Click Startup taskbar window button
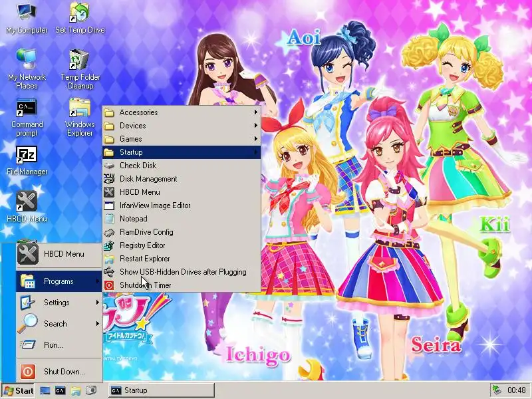Screen dimensions: 532x399 162,390
